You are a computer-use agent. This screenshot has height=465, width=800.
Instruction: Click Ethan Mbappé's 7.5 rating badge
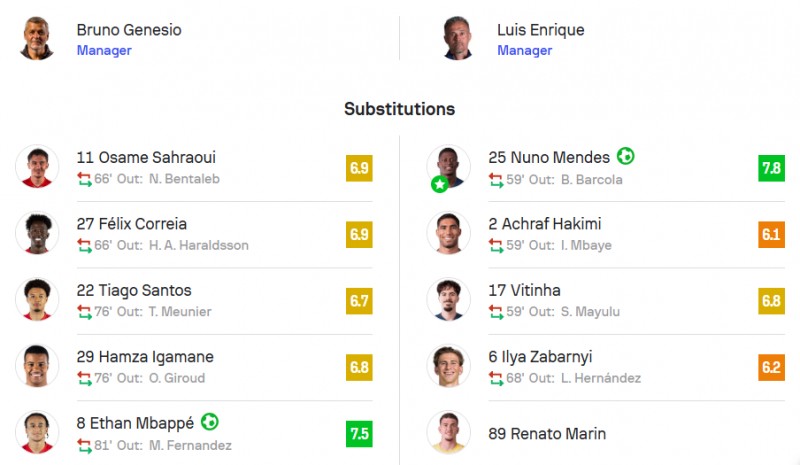click(359, 434)
